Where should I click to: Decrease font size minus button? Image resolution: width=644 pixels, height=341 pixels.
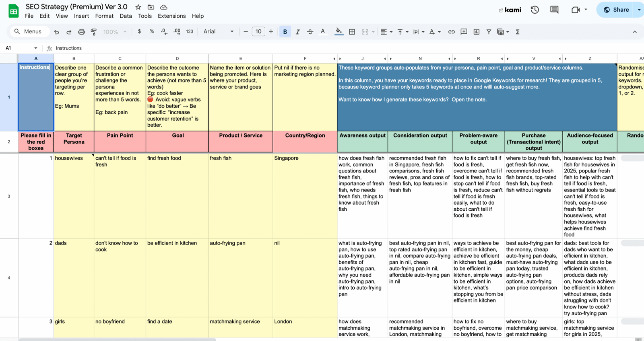pyautogui.click(x=246, y=31)
